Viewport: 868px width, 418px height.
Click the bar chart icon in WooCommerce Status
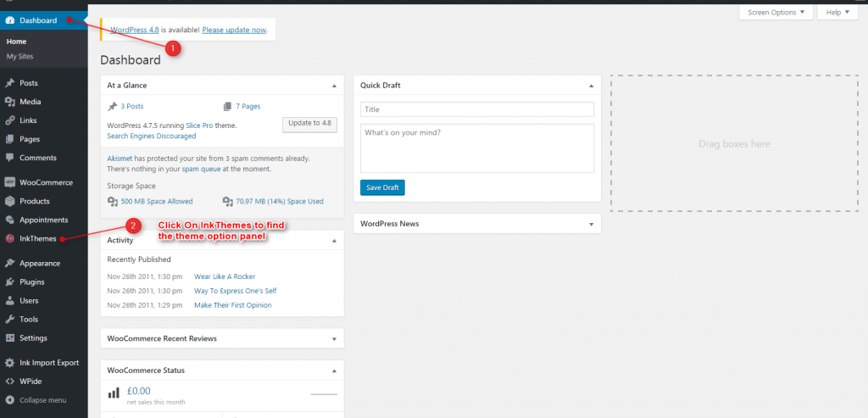[x=114, y=393]
